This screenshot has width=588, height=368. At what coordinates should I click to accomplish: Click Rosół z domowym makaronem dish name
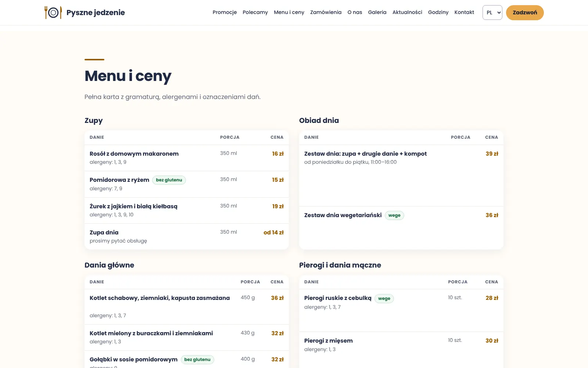tap(134, 154)
